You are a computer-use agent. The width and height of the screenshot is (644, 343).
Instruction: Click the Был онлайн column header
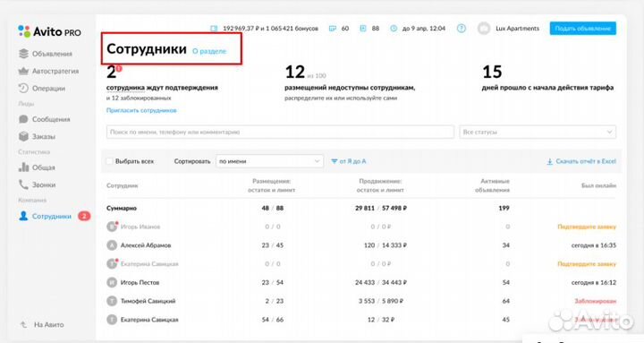(598, 185)
